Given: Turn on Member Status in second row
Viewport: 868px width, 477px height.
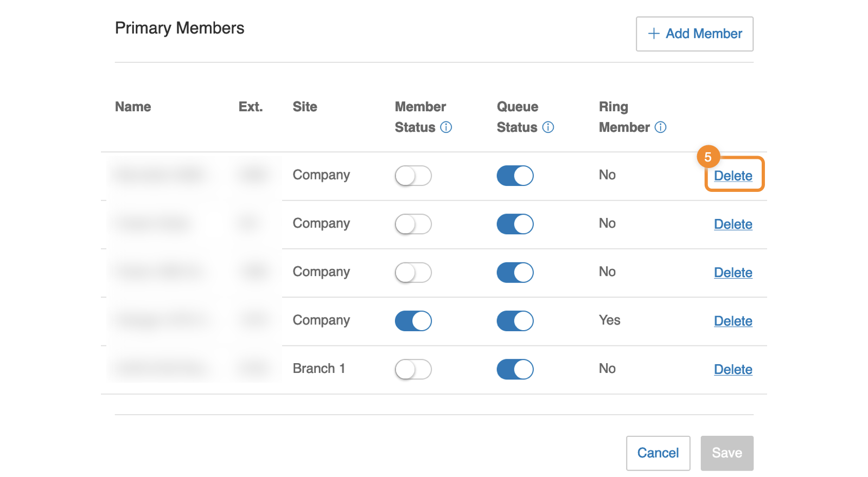Looking at the screenshot, I should coord(413,224).
